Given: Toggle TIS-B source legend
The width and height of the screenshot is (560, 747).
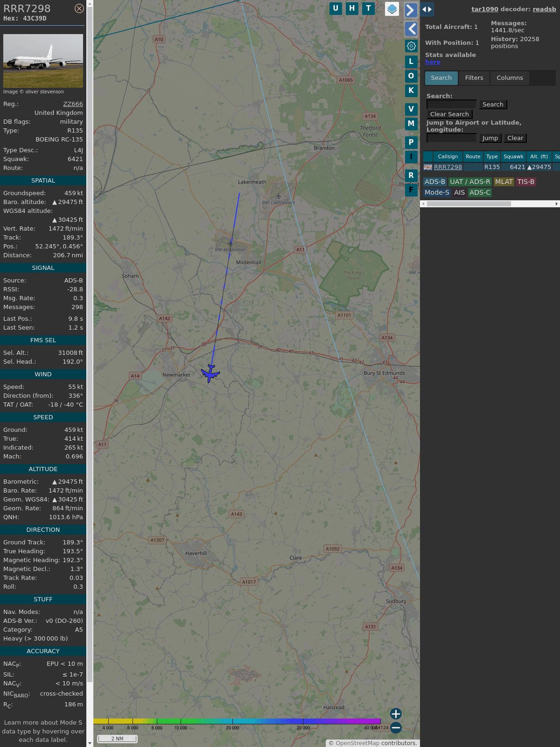Looking at the screenshot, I should pyautogui.click(x=526, y=182).
